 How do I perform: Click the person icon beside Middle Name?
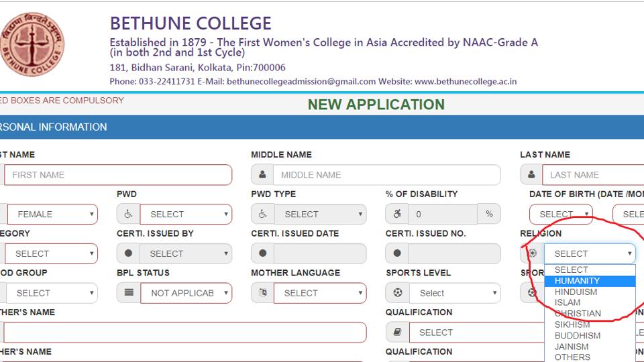262,175
